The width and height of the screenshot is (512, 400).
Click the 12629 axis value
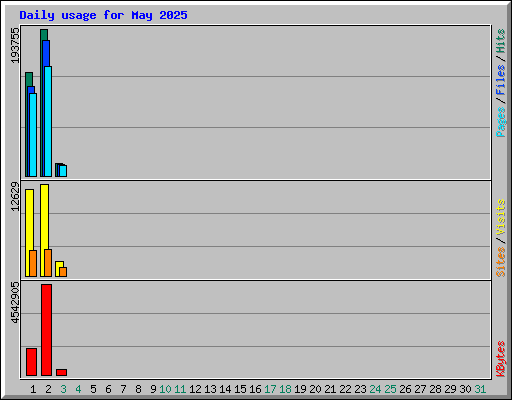[15, 196]
